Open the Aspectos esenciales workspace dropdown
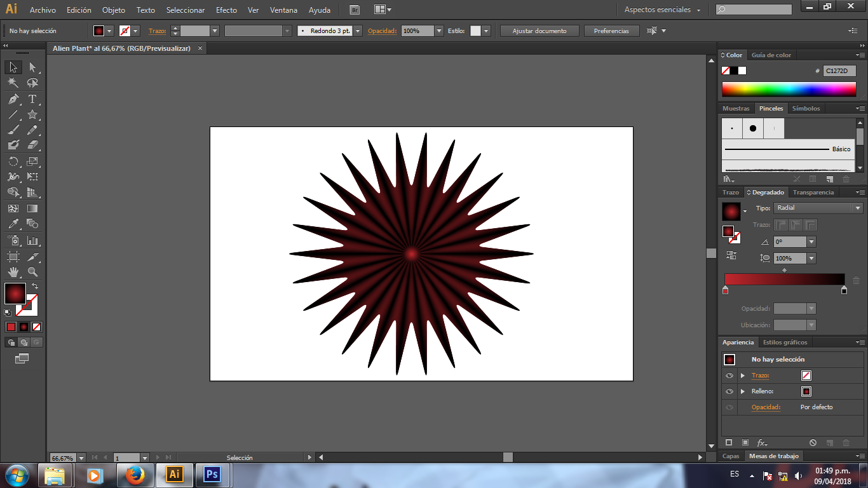This screenshot has height=488, width=868. pyautogui.click(x=662, y=10)
